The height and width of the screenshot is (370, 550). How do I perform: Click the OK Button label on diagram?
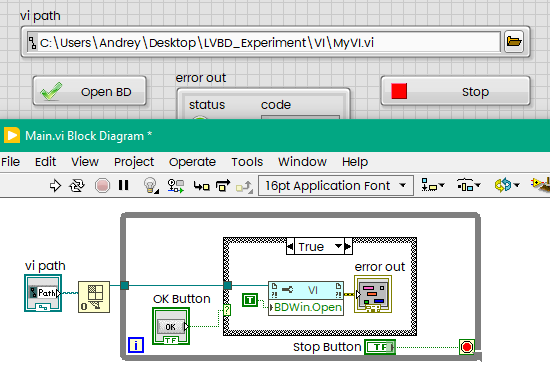pyautogui.click(x=182, y=299)
